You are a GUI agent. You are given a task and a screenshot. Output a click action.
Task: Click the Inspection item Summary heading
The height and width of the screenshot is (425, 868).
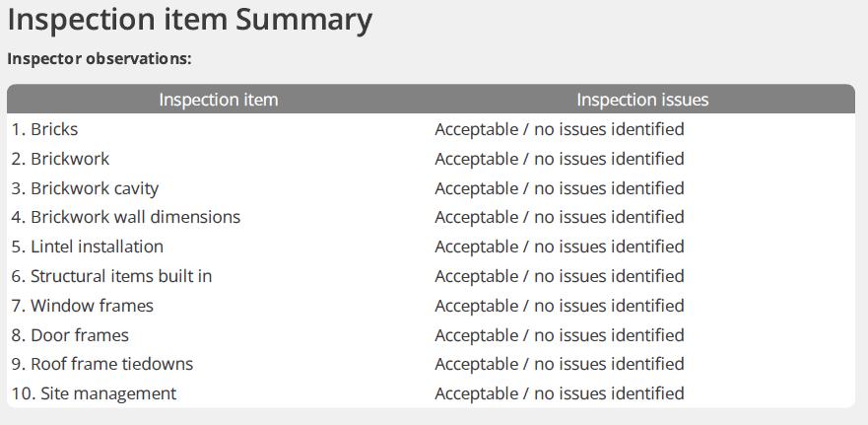(190, 21)
